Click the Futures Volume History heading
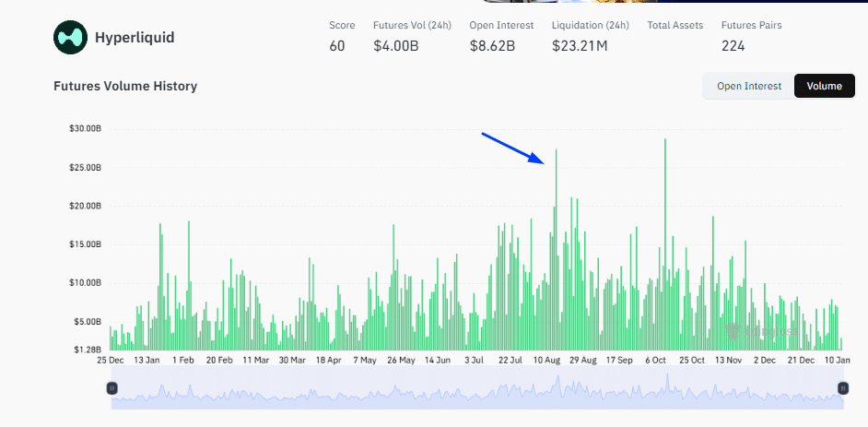This screenshot has width=868, height=427. coord(125,86)
